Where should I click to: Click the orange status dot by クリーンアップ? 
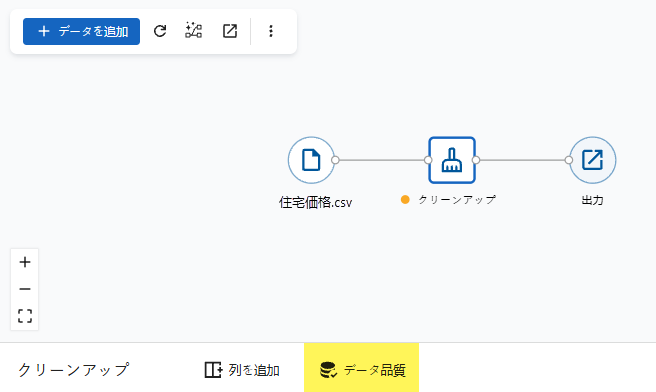[405, 200]
